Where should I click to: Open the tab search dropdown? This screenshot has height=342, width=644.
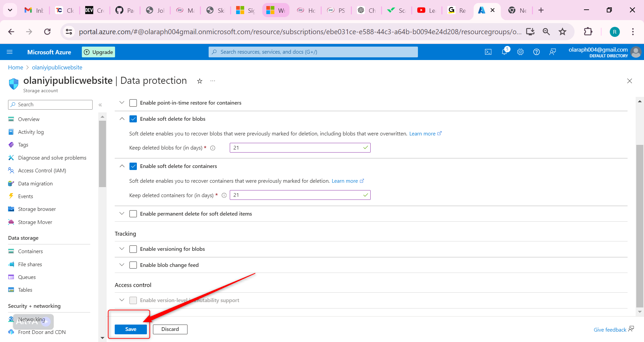(x=10, y=10)
